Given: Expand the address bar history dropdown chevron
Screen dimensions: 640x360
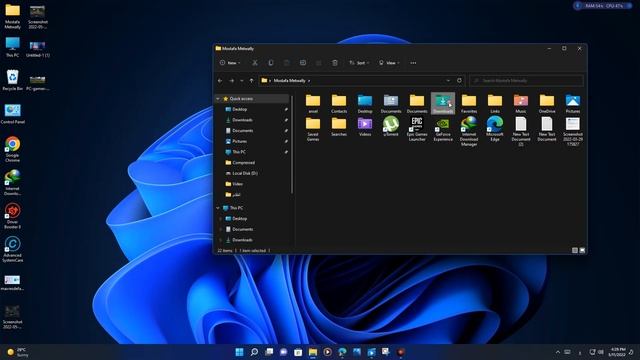Looking at the screenshot, I should click(x=448, y=80).
